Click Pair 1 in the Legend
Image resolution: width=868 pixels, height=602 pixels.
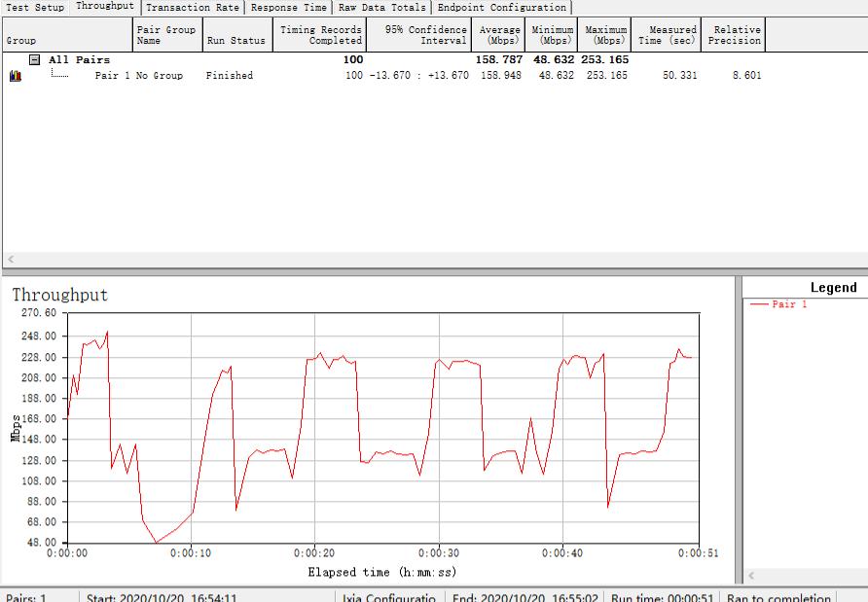(789, 303)
